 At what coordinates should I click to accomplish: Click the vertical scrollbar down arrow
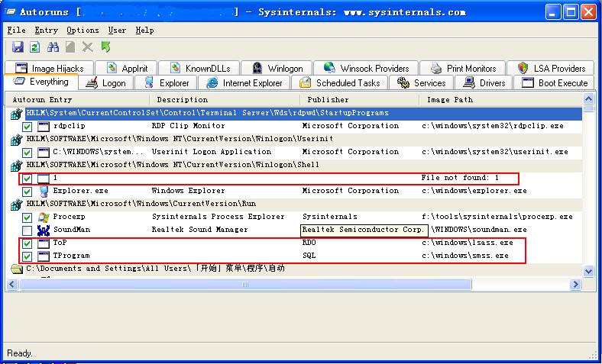pyautogui.click(x=588, y=271)
